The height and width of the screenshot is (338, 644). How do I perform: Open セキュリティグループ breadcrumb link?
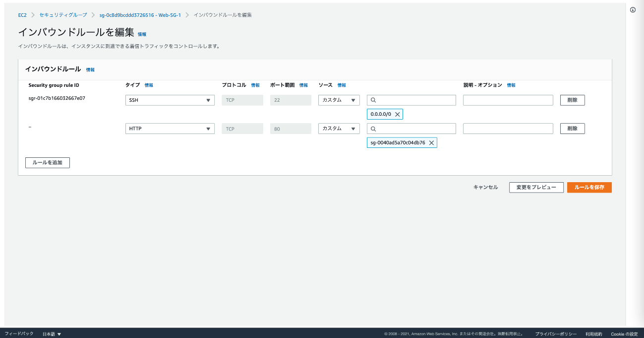(x=63, y=15)
